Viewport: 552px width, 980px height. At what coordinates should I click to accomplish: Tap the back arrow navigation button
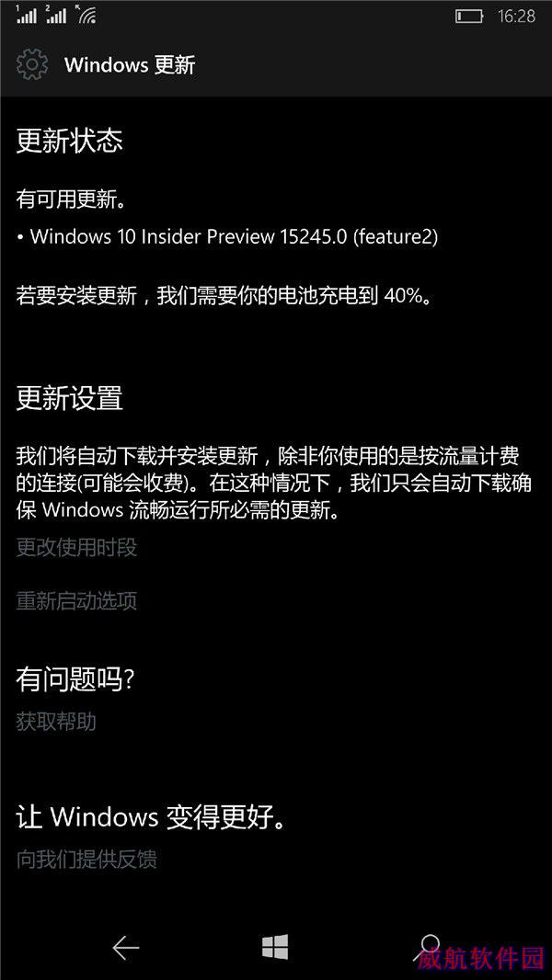click(126, 948)
